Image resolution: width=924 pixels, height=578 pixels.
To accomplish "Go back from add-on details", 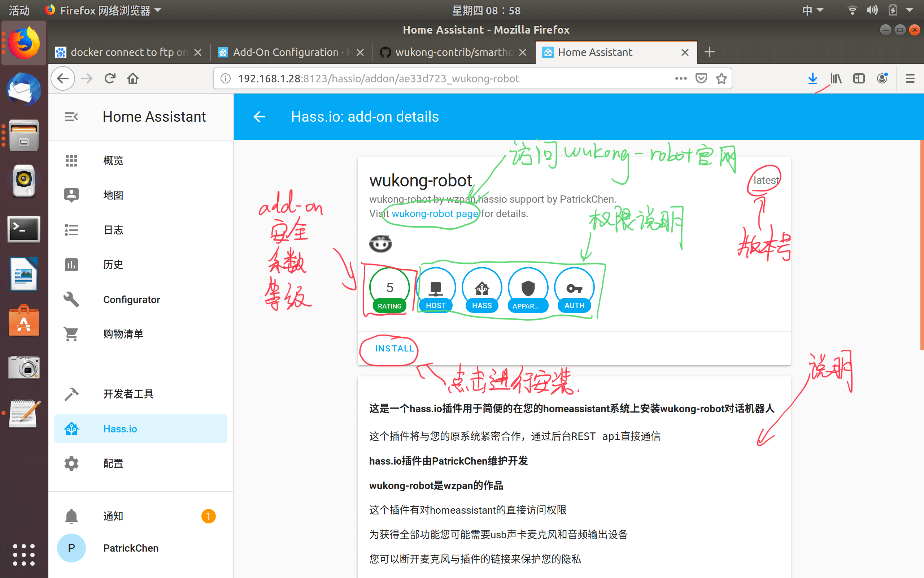I will [x=259, y=117].
